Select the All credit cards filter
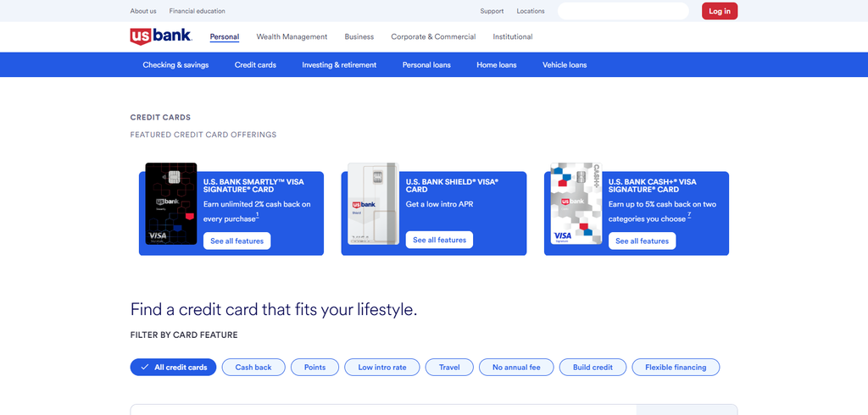This screenshot has height=415, width=868. [173, 367]
